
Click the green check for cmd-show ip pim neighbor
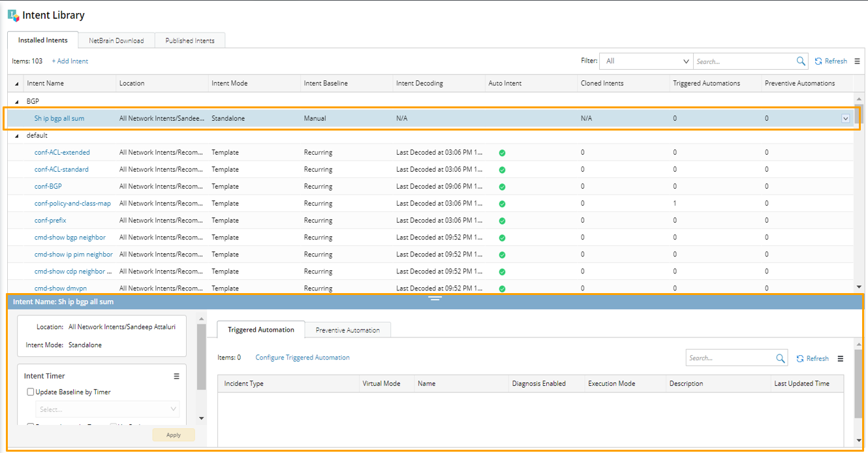pos(502,255)
